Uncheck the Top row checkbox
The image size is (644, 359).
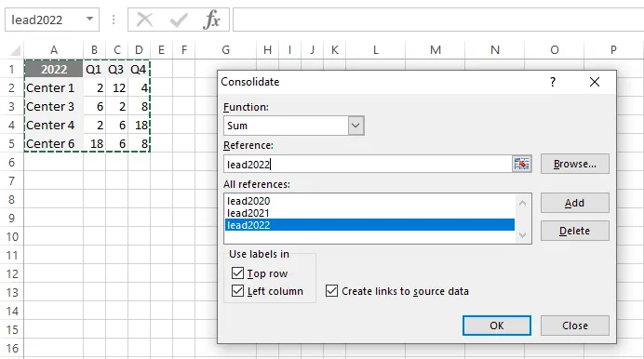tap(238, 273)
